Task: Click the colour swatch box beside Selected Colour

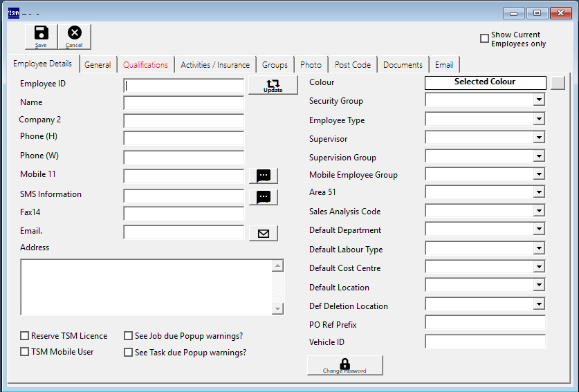Action: pyautogui.click(x=558, y=82)
